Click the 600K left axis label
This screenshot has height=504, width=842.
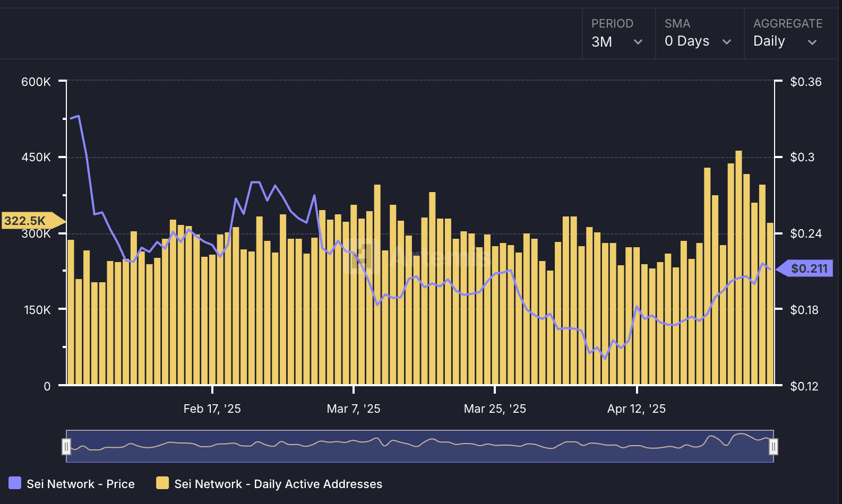pyautogui.click(x=36, y=82)
